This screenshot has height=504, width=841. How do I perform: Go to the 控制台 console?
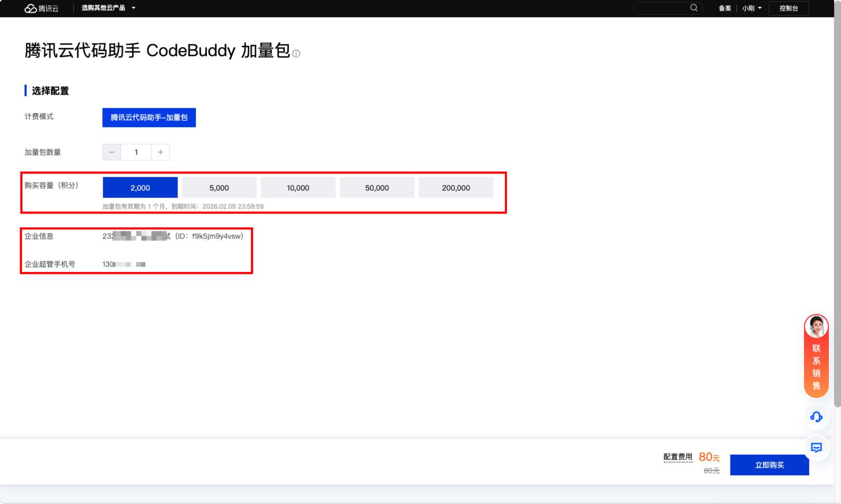click(x=789, y=8)
